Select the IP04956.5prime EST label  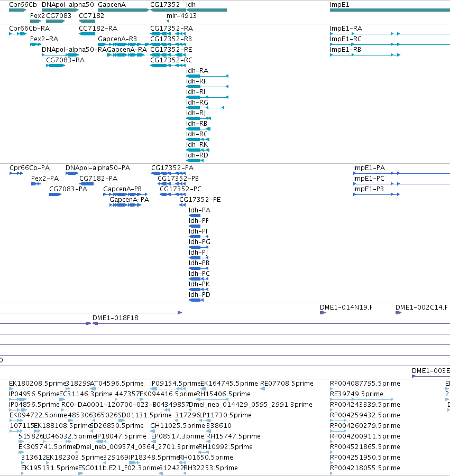click(x=34, y=394)
